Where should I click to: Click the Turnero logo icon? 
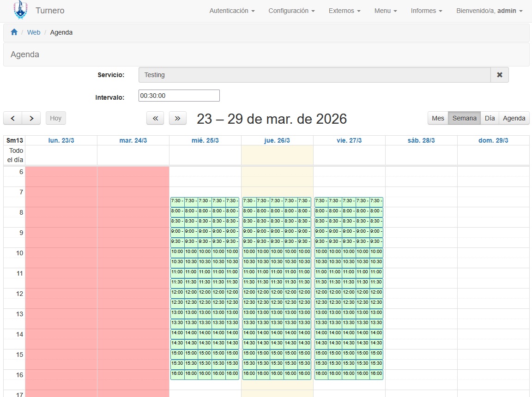(20, 10)
